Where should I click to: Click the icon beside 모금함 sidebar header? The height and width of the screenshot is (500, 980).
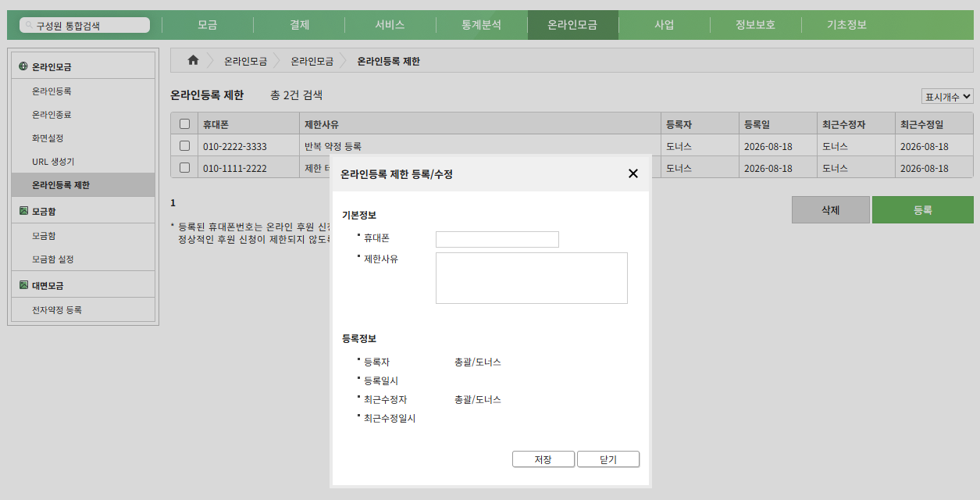tap(23, 211)
